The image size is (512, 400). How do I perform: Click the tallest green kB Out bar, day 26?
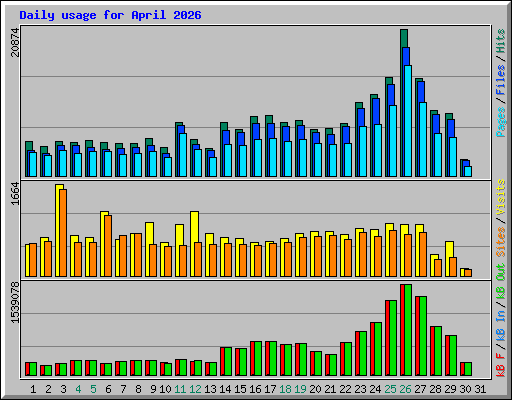point(408,330)
